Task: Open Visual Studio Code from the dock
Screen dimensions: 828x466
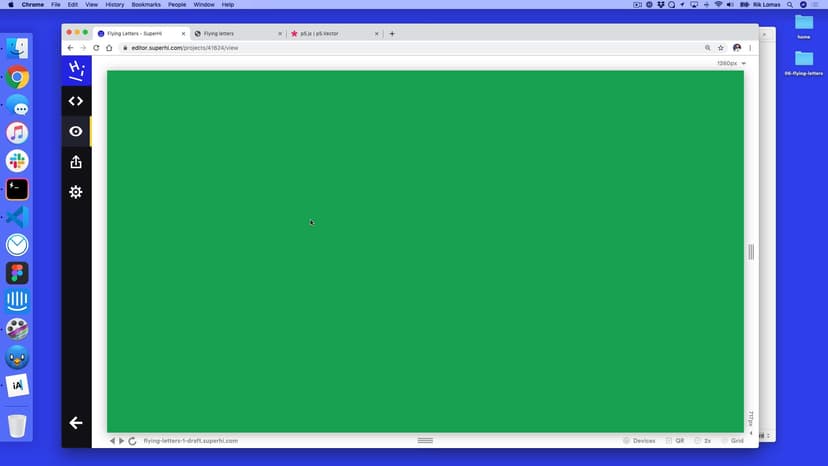Action: tap(17, 217)
